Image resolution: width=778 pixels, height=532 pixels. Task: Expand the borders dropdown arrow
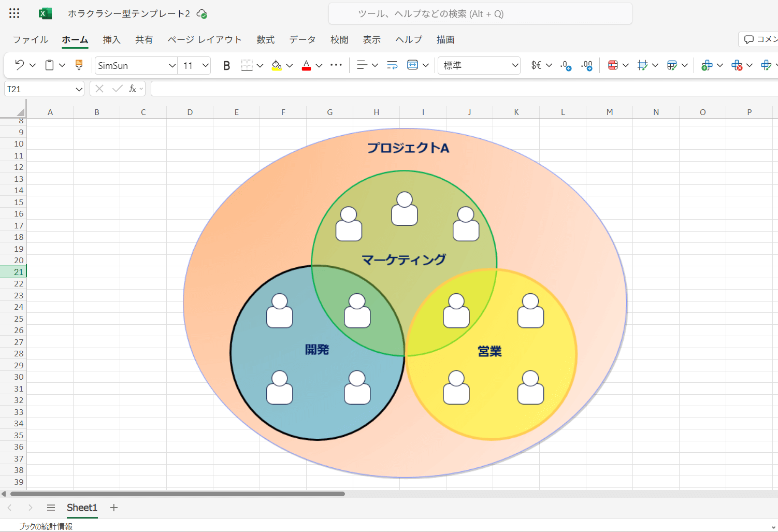coord(260,66)
